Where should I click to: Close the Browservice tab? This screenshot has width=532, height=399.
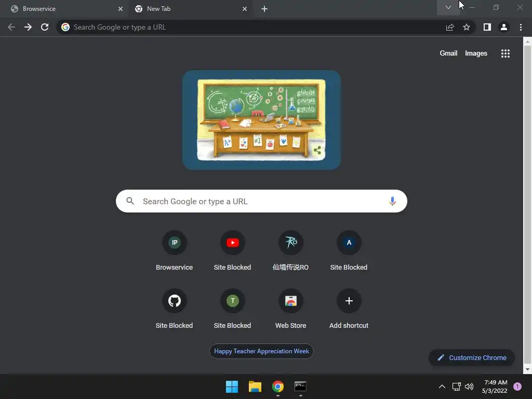(121, 9)
